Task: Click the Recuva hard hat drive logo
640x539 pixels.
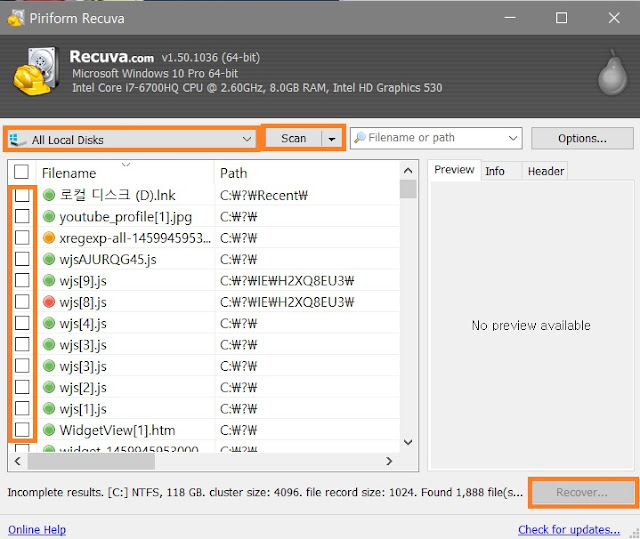Action: (x=36, y=71)
